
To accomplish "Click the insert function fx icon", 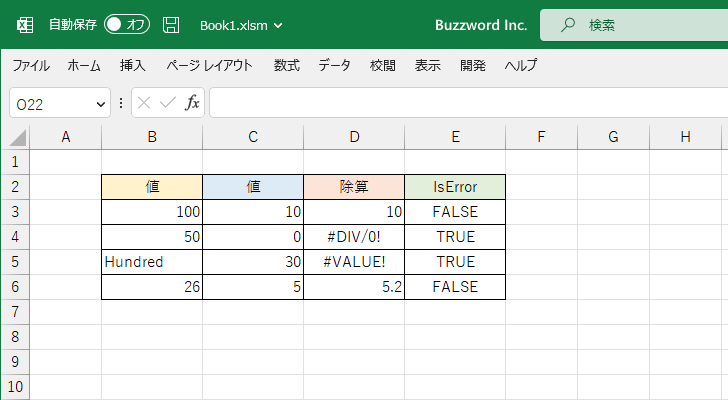I will pyautogui.click(x=192, y=102).
